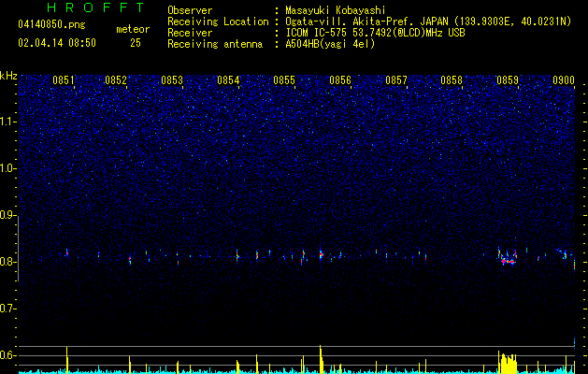Click the 0851 time marker
Viewport: 588px width, 374px height.
click(64, 80)
